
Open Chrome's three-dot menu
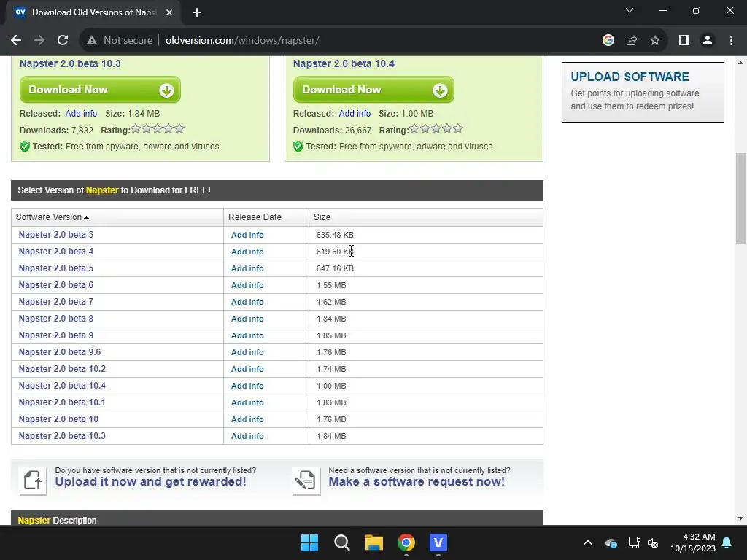731,41
